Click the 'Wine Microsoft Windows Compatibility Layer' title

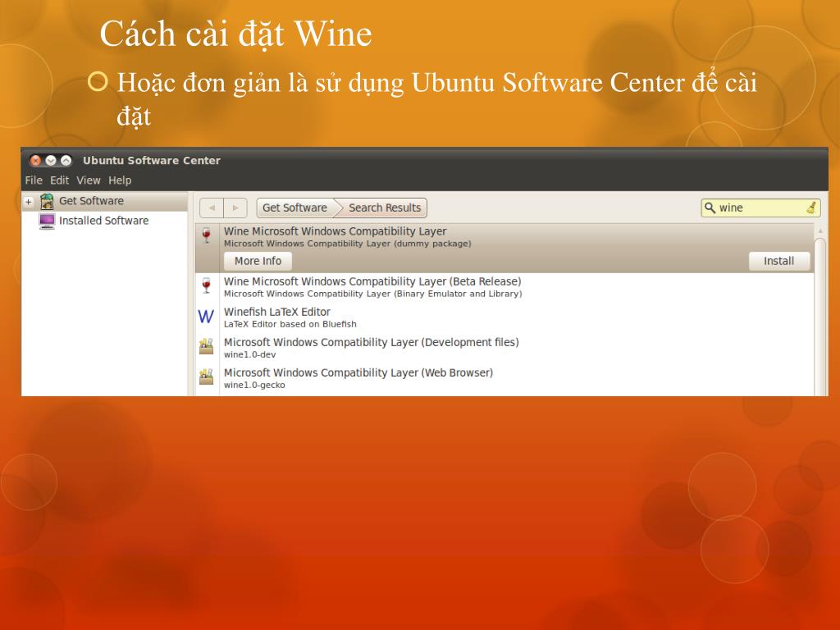(335, 231)
